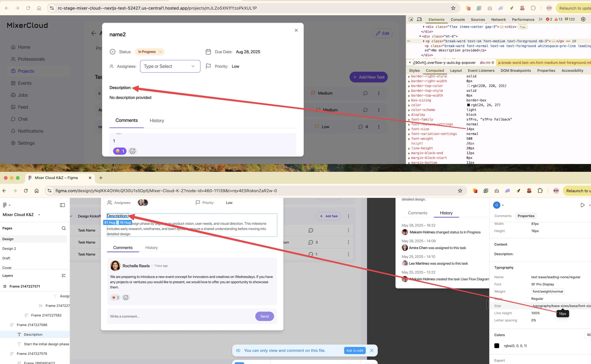
Task: Collapse the Layers panel toggle icon
Action: [64, 275]
